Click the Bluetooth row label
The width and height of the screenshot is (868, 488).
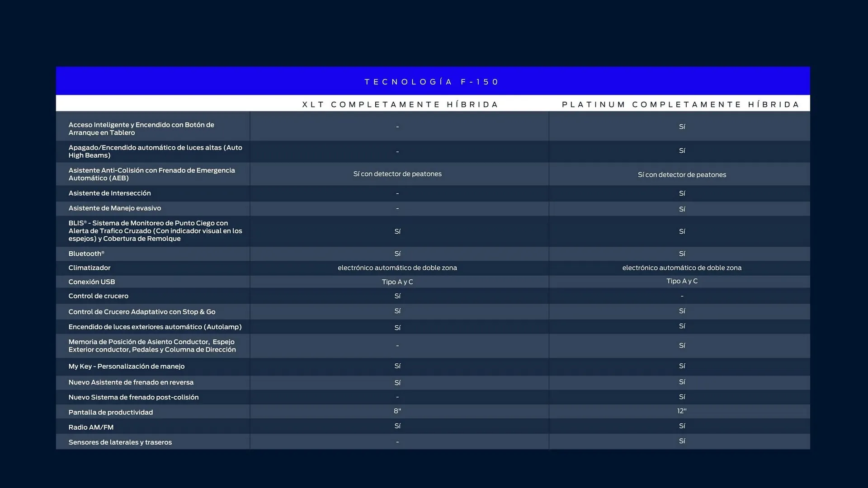86,253
